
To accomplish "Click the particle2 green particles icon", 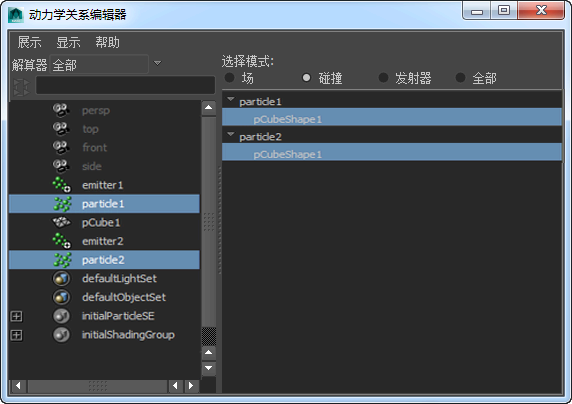I will (x=62, y=260).
